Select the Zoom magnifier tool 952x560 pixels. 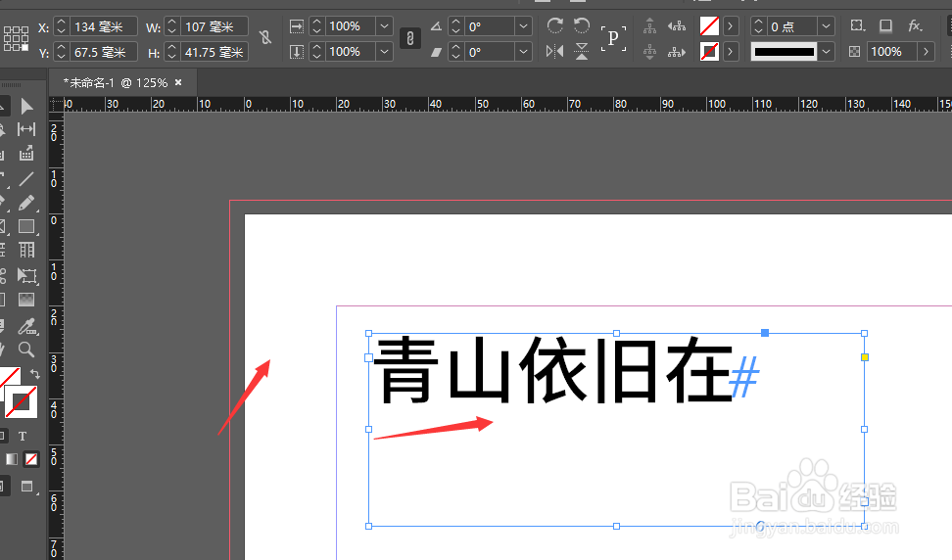pos(26,350)
